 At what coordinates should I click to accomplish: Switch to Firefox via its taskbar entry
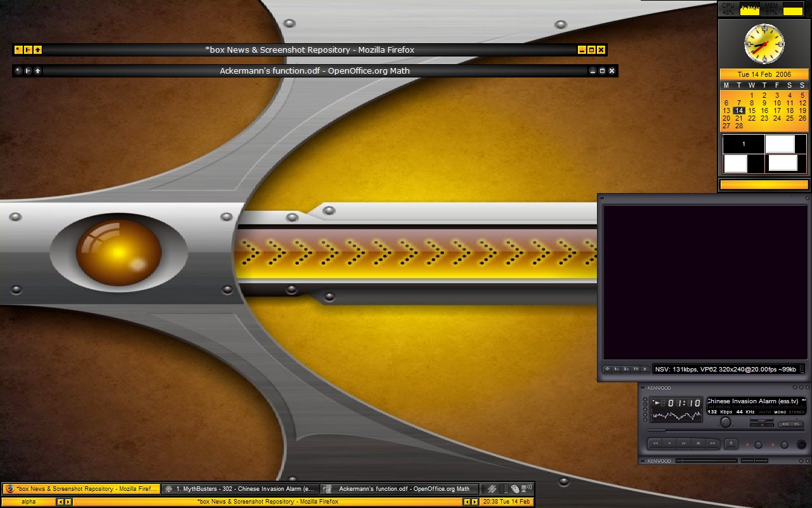point(81,489)
